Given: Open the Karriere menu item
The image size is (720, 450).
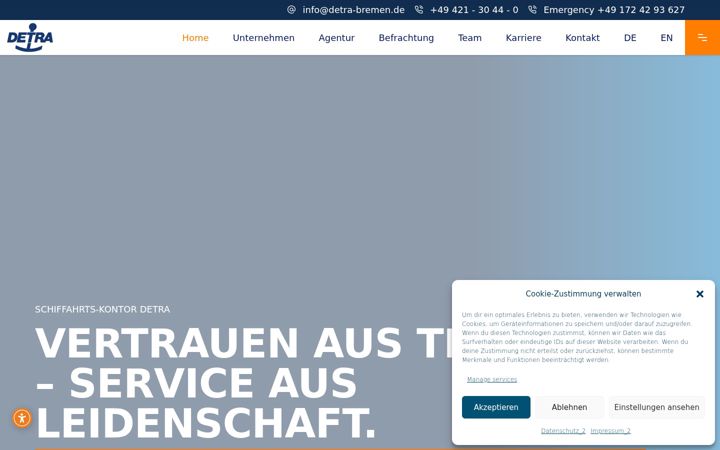Looking at the screenshot, I should (523, 38).
